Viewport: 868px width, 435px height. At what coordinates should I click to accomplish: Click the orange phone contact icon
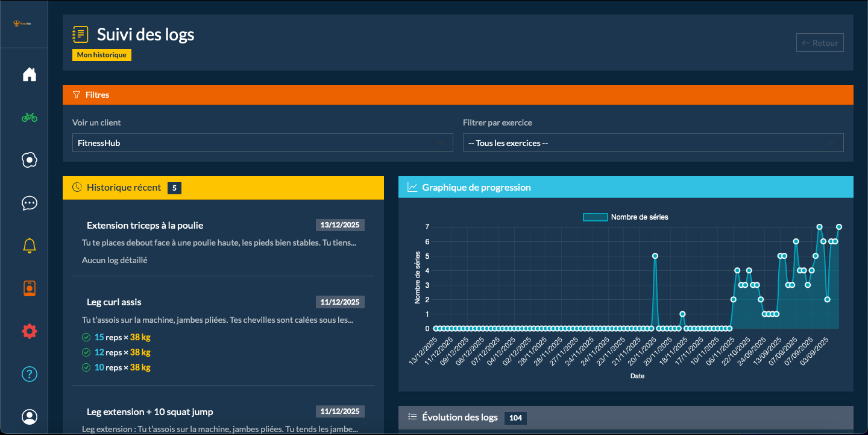pyautogui.click(x=30, y=288)
